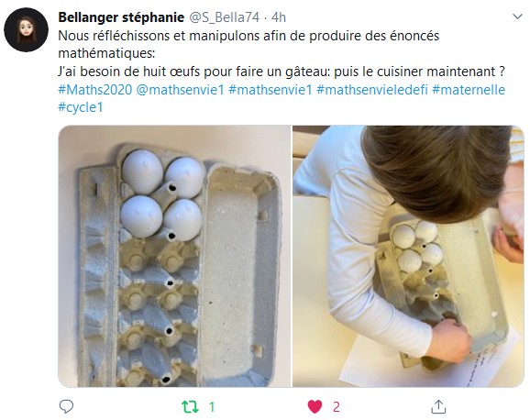Click the tweet text about huit œufs
Viewport: 530px width, 420px height.
pyautogui.click(x=282, y=72)
